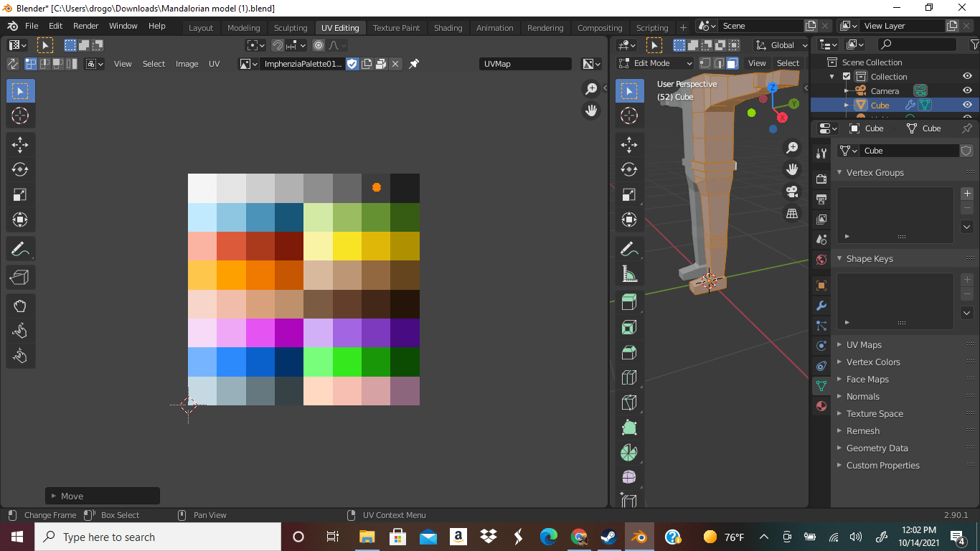Image resolution: width=980 pixels, height=551 pixels.
Task: Expand the Shape Keys panel arrow
Action: (x=839, y=258)
